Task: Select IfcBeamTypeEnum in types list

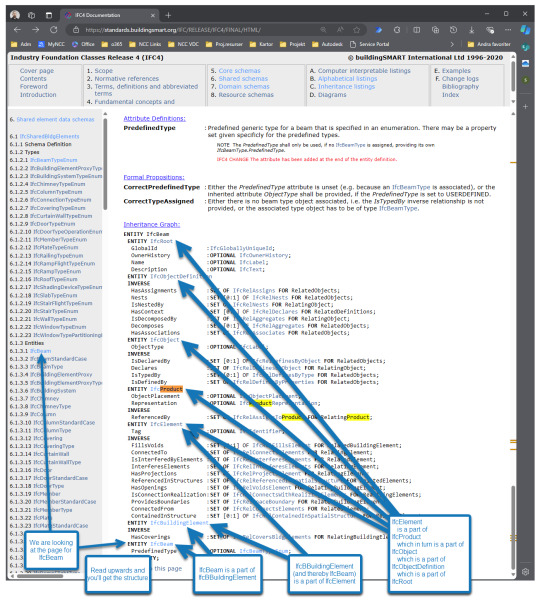Action: 54,160
